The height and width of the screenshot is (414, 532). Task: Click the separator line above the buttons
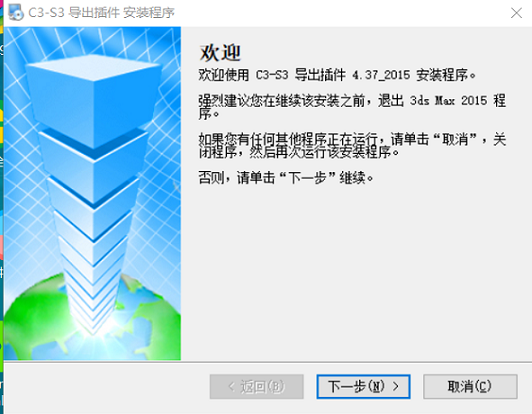[268, 362]
